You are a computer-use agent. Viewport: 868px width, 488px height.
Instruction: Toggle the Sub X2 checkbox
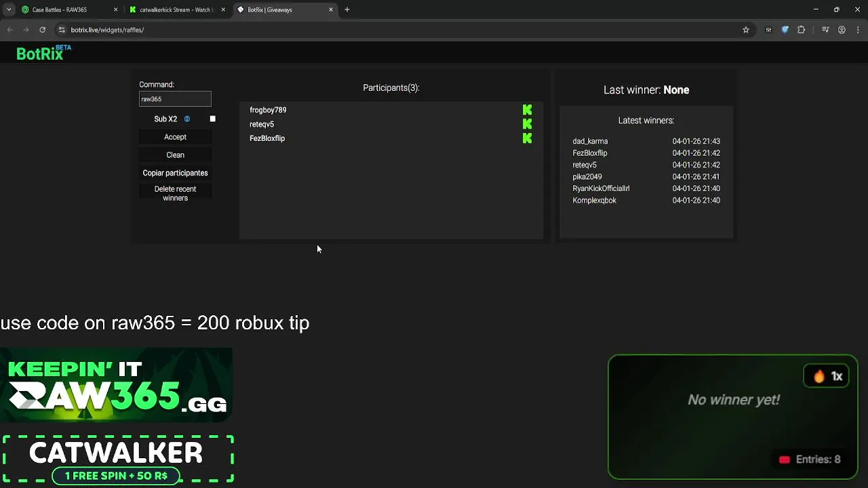tap(212, 119)
